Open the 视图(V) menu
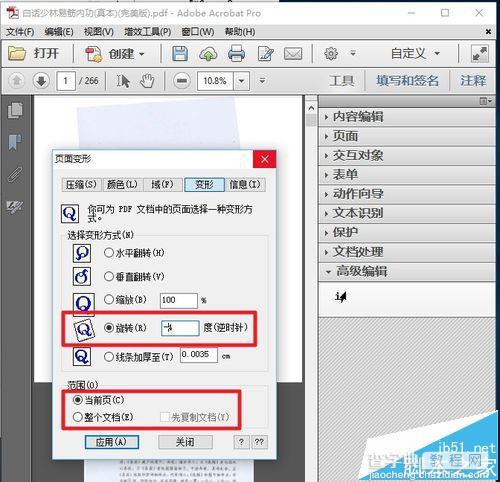500x482 pixels. click(x=99, y=32)
